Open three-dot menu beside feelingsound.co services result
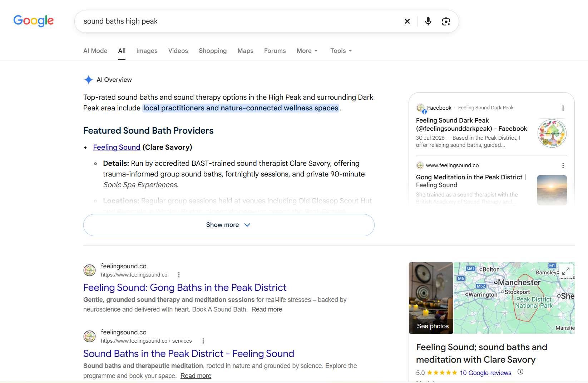This screenshot has width=588, height=383. tap(203, 341)
